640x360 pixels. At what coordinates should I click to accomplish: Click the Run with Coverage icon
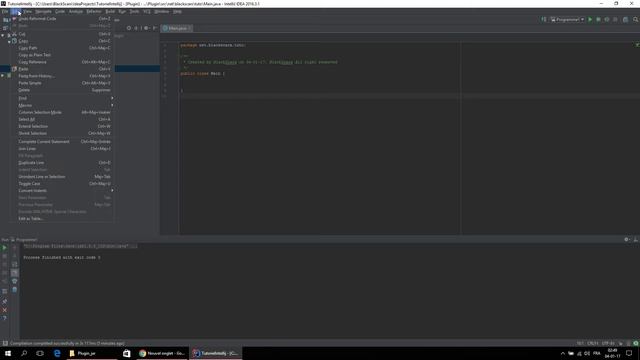tap(607, 20)
